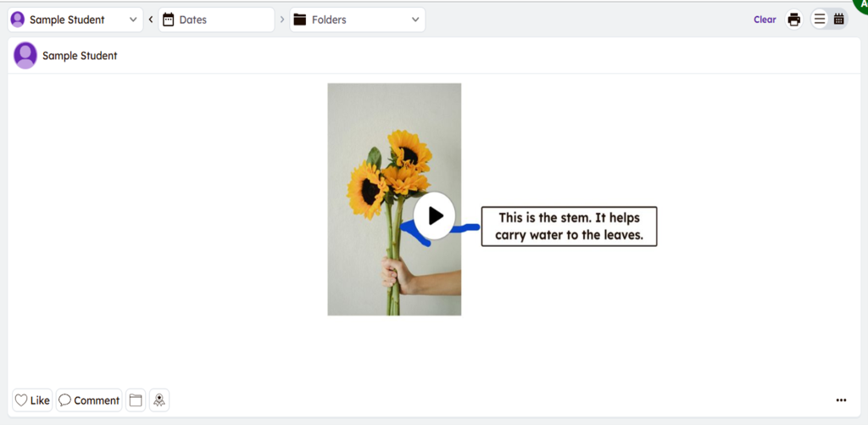Screen dimensions: 868x425
Task: Play the sunflower stem video
Action: 435,215
